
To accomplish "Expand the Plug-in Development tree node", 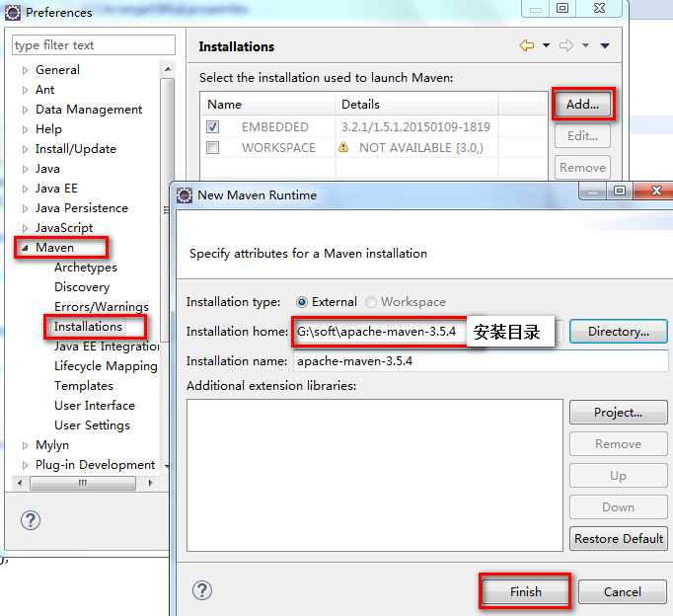I will tap(25, 465).
